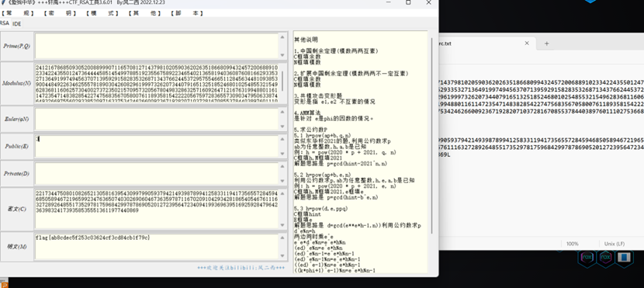Click the 其他说明 help panel scrollbar

point(431,136)
